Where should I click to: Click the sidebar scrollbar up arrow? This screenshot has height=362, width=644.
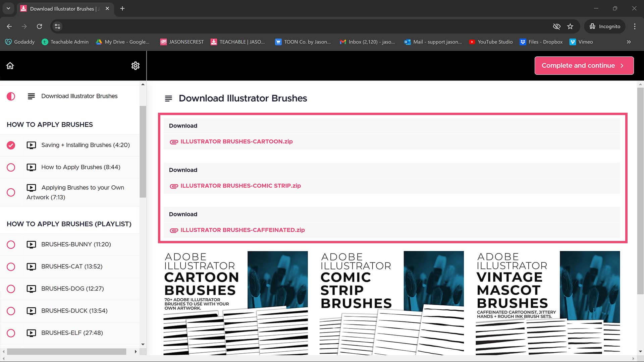pos(143,84)
